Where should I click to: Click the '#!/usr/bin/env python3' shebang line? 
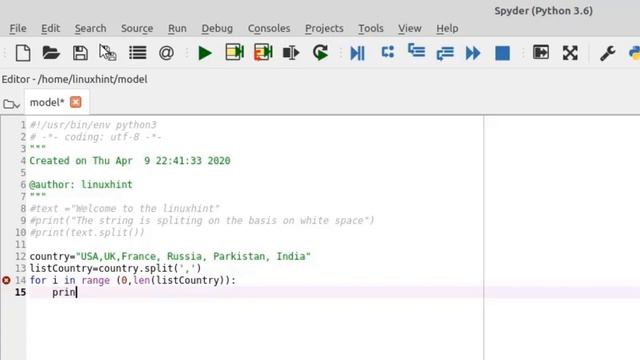pyautogui.click(x=93, y=125)
